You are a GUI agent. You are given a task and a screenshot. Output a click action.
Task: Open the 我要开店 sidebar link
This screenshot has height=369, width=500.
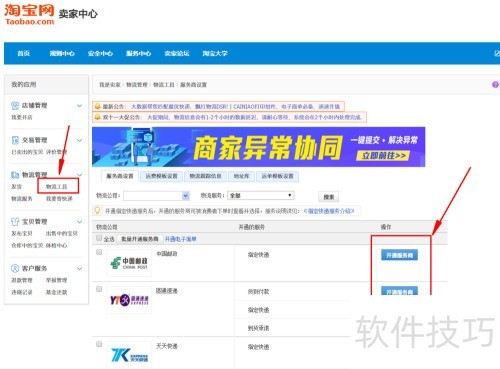[22, 117]
